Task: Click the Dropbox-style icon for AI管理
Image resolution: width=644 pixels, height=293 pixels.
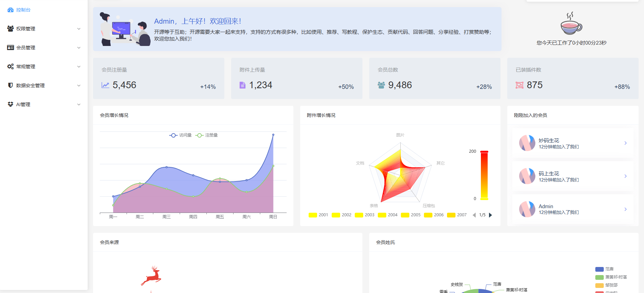Action: pyautogui.click(x=10, y=104)
